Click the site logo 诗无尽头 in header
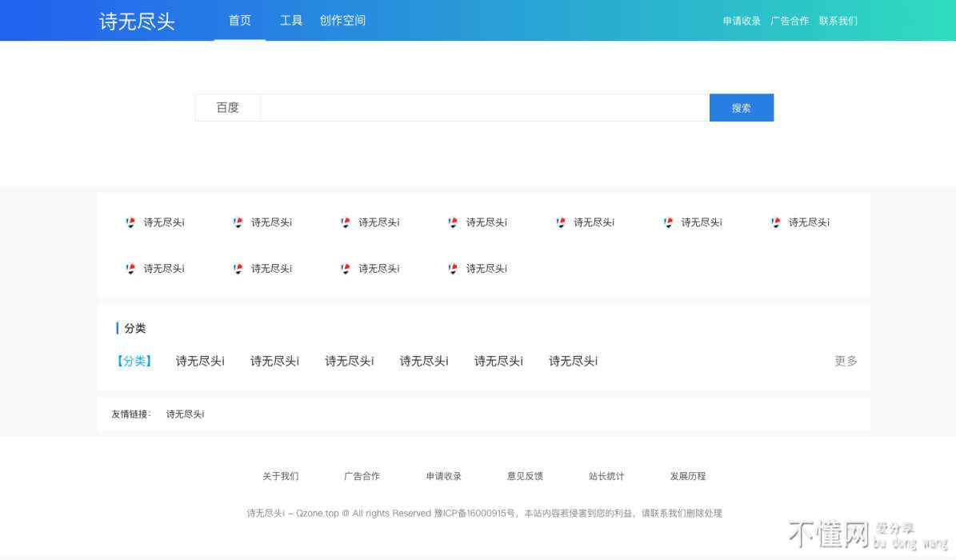This screenshot has height=560, width=956. click(137, 22)
